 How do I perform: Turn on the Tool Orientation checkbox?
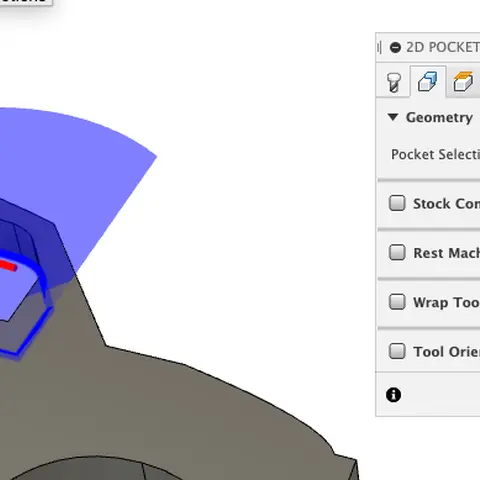click(x=397, y=351)
